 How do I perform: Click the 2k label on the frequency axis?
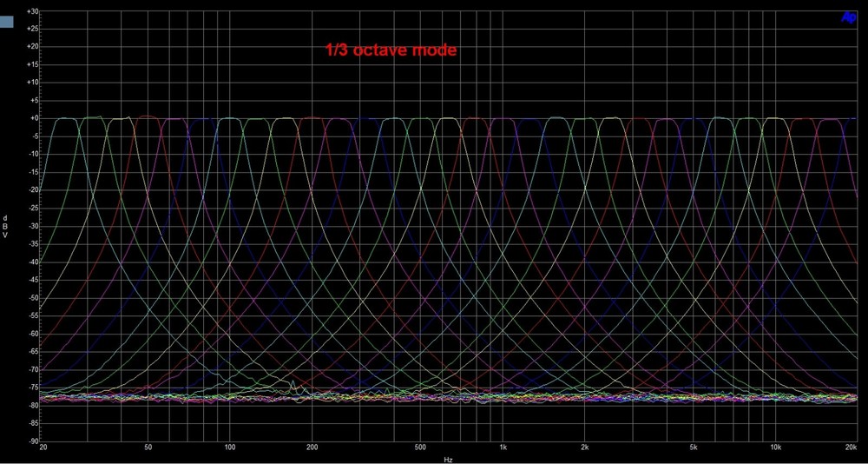coord(584,447)
